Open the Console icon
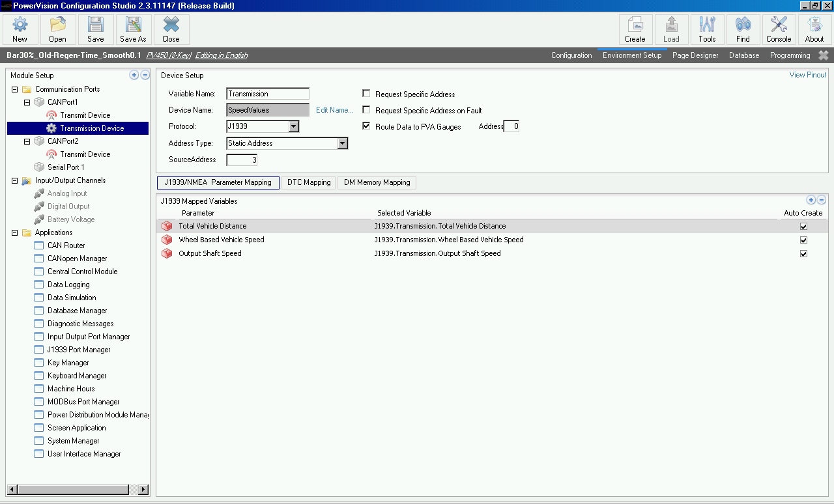Screen dimensions: 834x504 coord(779,30)
